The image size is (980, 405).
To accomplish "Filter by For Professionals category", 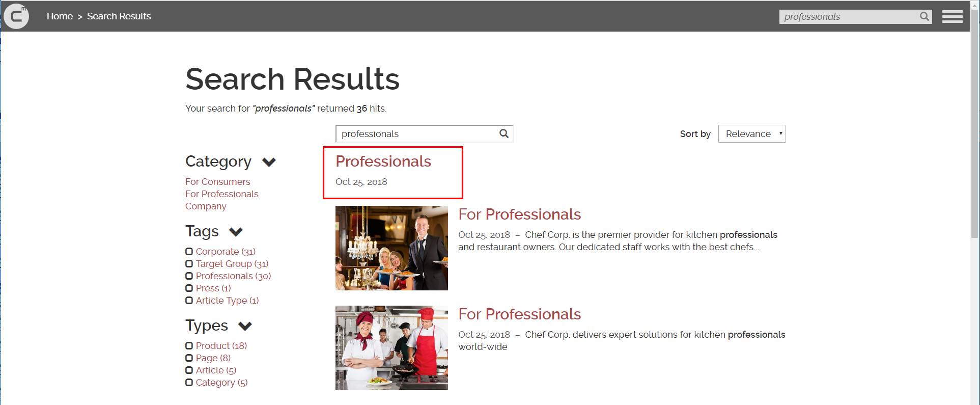I will coord(222,194).
